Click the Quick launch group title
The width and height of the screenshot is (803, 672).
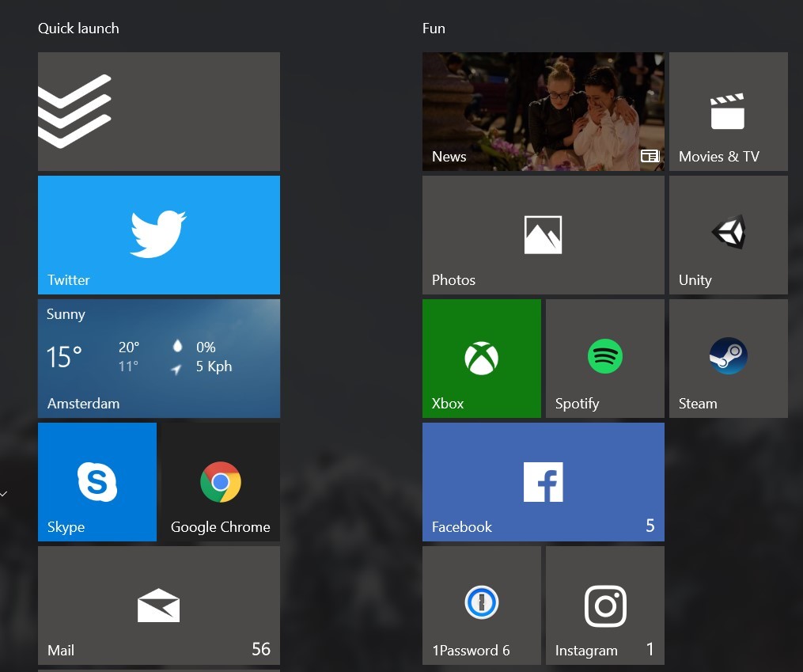coord(78,28)
